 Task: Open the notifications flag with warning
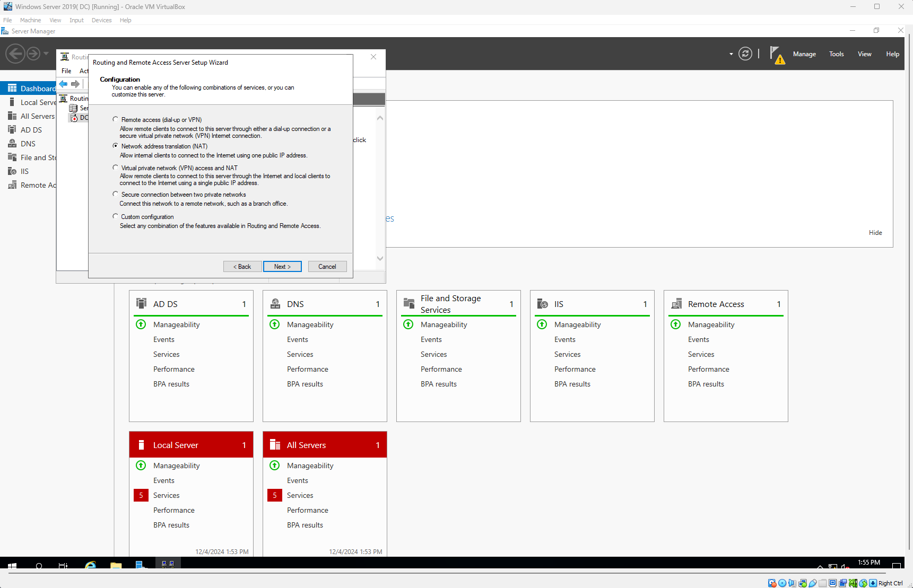pyautogui.click(x=777, y=55)
